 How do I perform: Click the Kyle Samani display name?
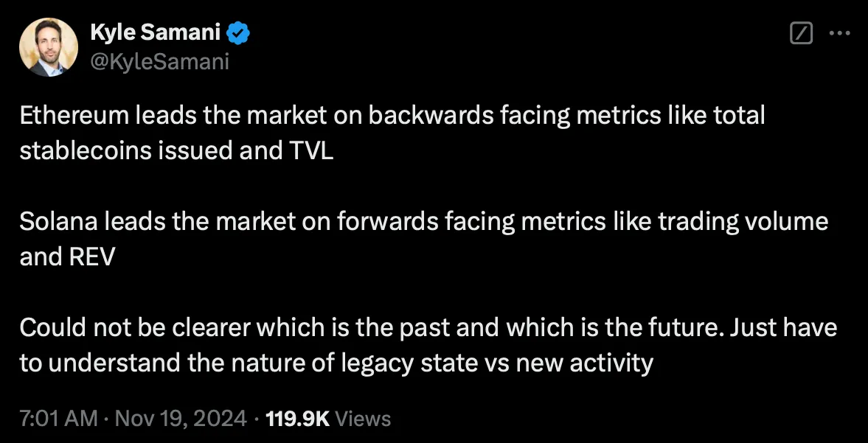click(x=154, y=33)
